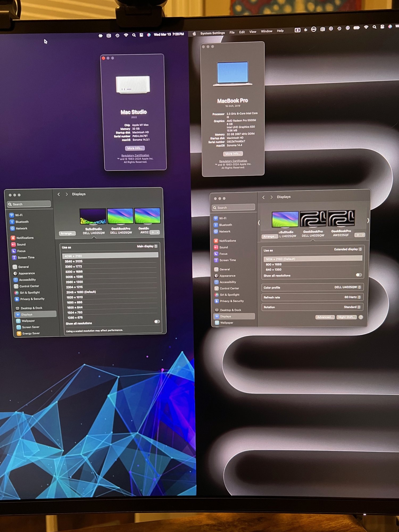Click the Wi-Fi icon in the Mac Studio menu bar
The image size is (399, 532).
(x=126, y=35)
